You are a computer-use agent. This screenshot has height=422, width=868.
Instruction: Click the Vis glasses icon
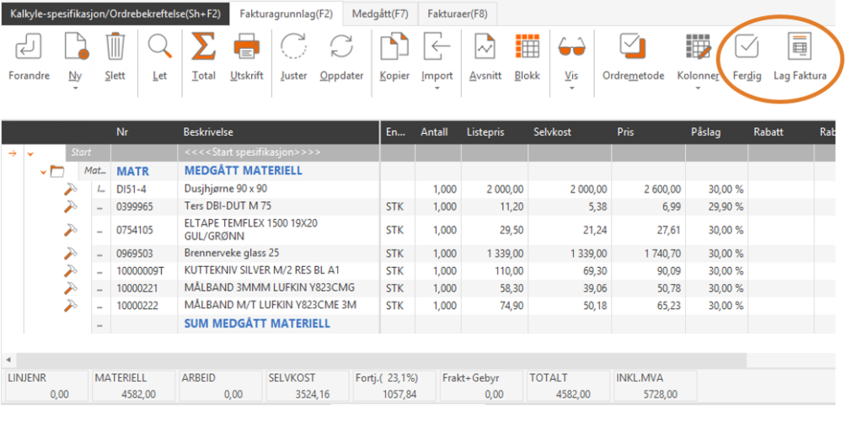point(572,47)
